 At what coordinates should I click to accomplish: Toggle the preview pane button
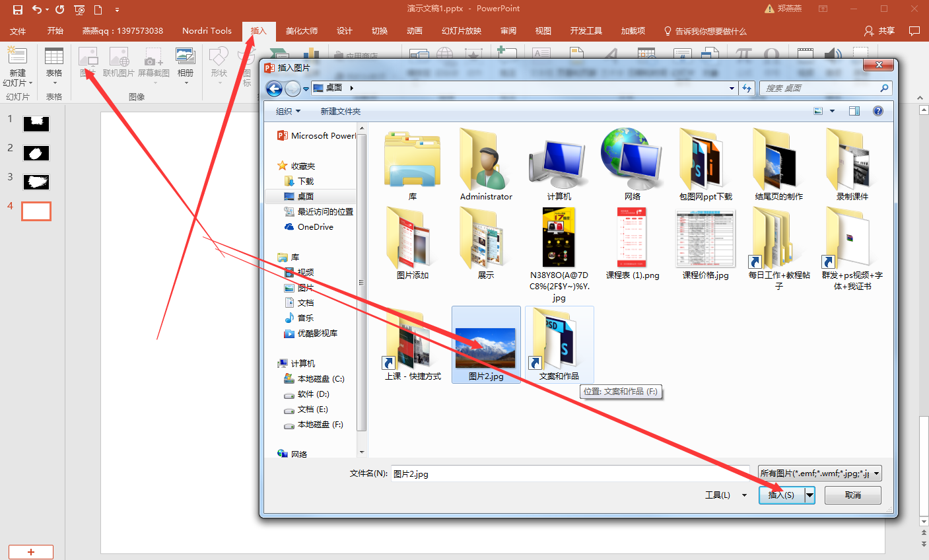[854, 111]
